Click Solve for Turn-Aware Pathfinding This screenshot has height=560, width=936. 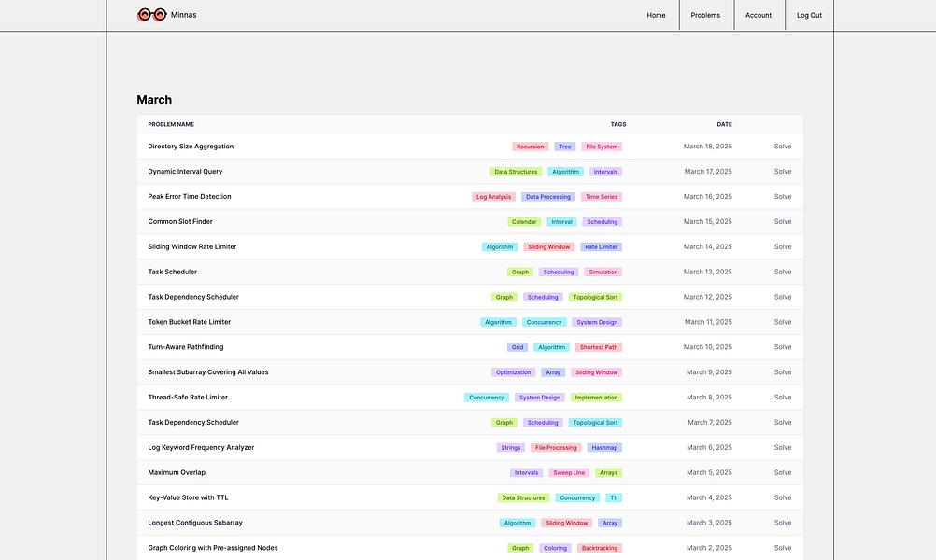(783, 347)
